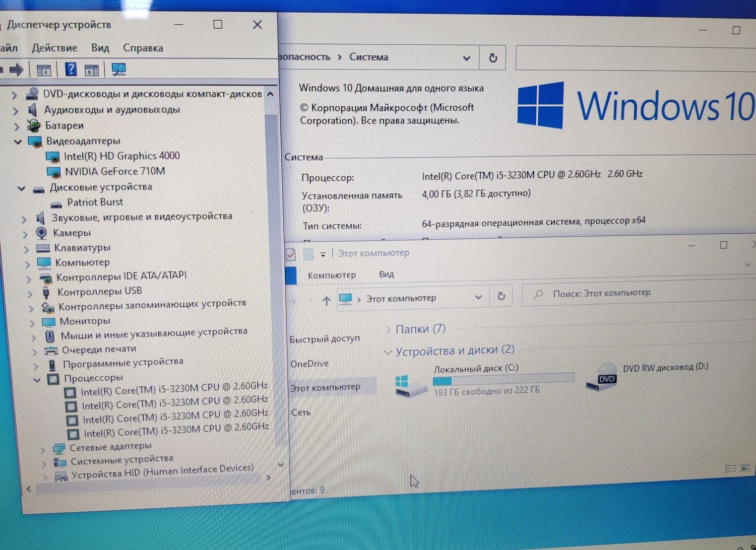Open Explorer address bar dropdown
This screenshot has width=756, height=550.
tap(478, 297)
